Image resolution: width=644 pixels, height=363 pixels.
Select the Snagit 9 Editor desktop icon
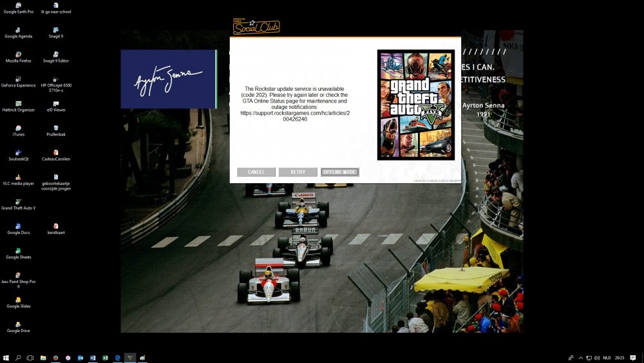pyautogui.click(x=56, y=57)
